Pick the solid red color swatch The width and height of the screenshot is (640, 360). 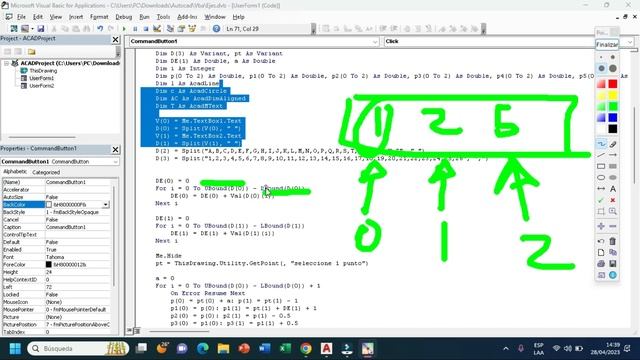coord(613,84)
